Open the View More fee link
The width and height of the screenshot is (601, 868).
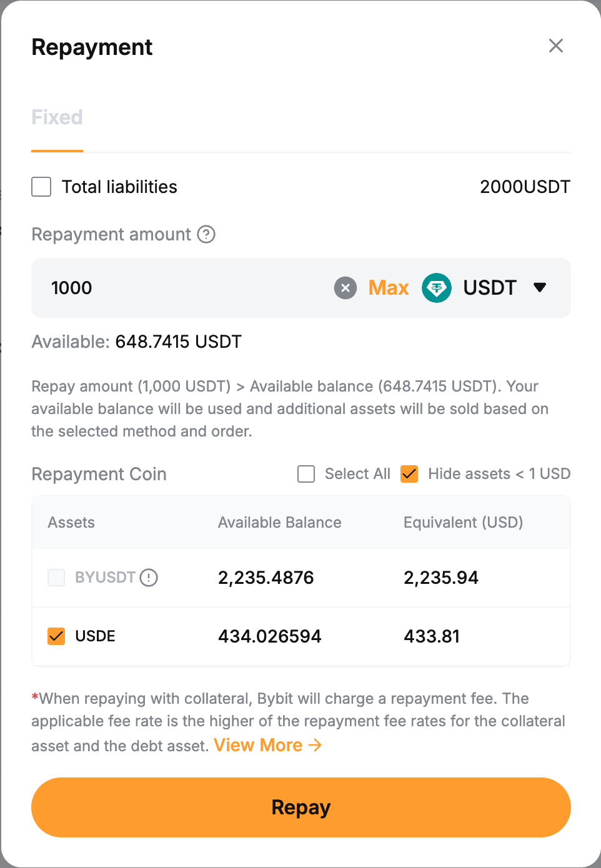(258, 745)
